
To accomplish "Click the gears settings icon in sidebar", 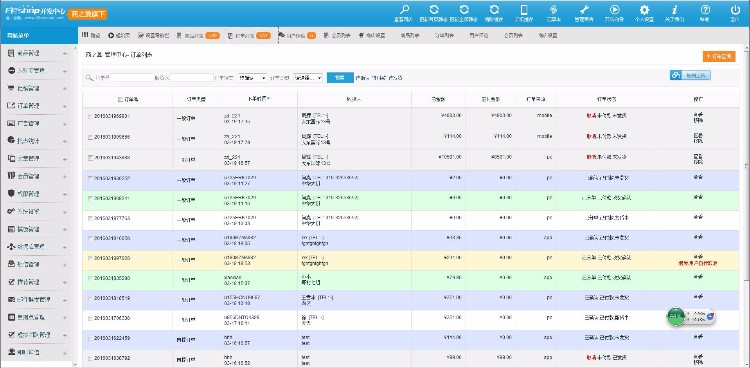I will click(x=11, y=211).
